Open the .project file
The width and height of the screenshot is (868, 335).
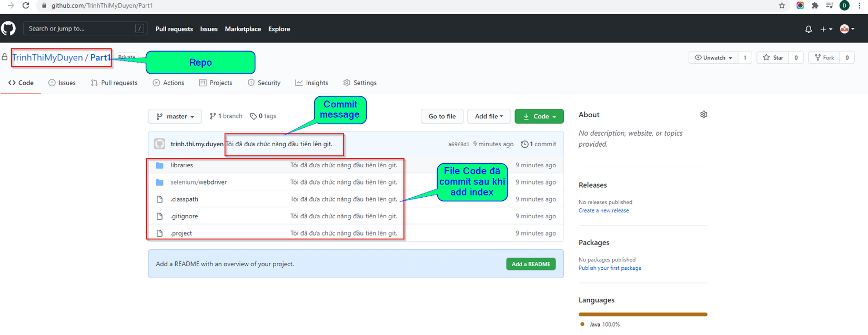[x=181, y=233]
